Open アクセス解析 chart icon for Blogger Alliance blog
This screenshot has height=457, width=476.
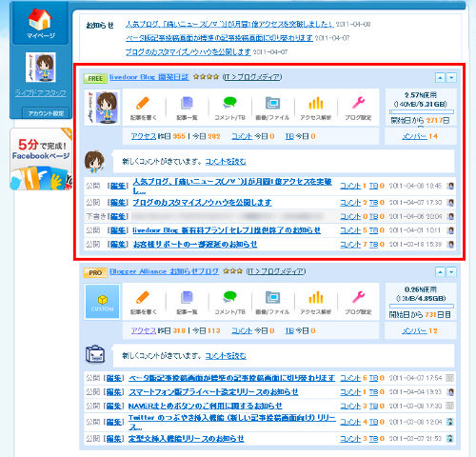tap(316, 298)
